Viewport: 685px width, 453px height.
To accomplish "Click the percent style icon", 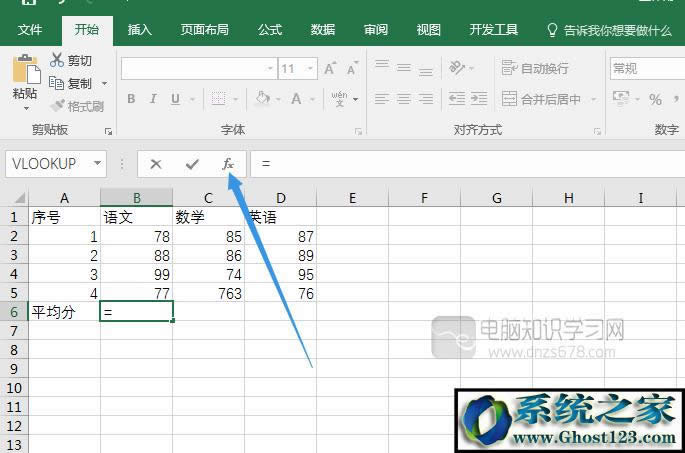I will (656, 99).
